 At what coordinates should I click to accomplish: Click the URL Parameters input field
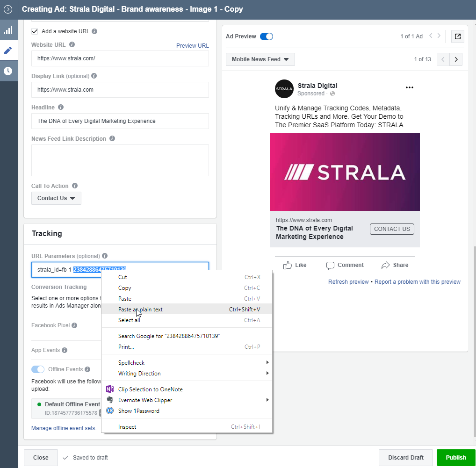point(120,270)
